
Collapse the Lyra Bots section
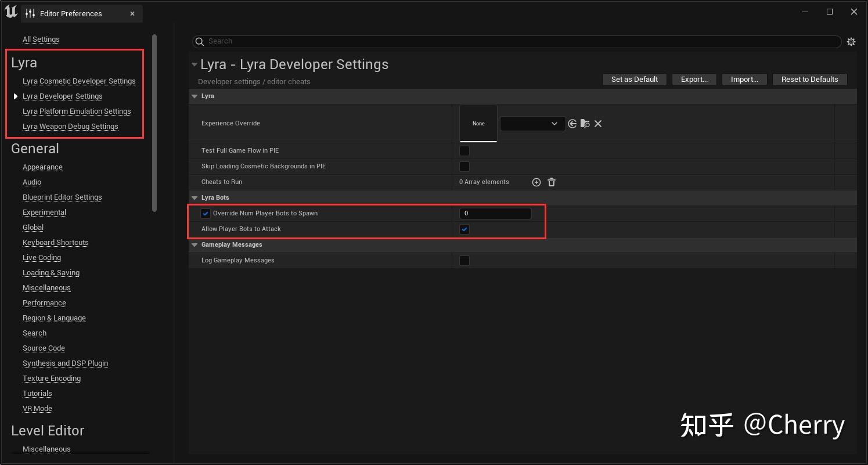195,198
